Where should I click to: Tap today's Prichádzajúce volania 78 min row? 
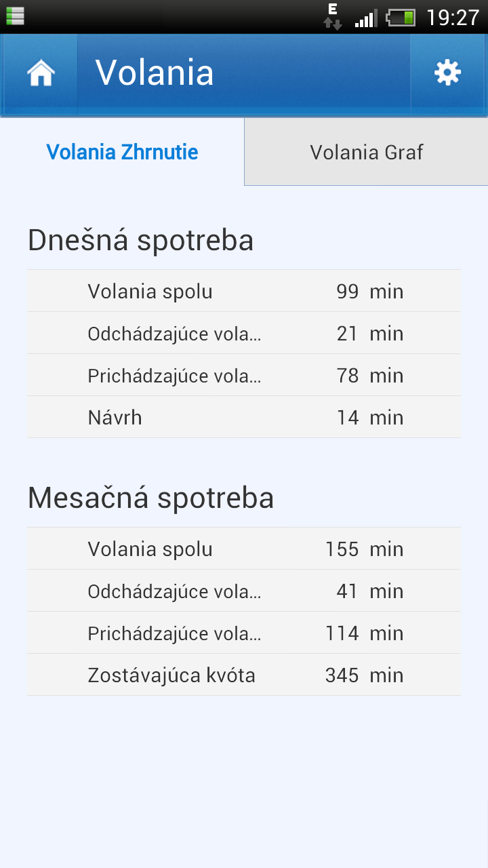(244, 376)
